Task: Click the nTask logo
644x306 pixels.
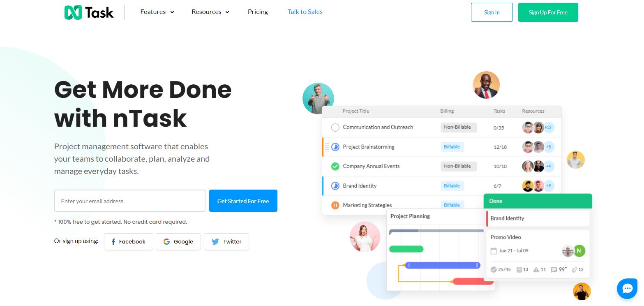Action: click(89, 12)
